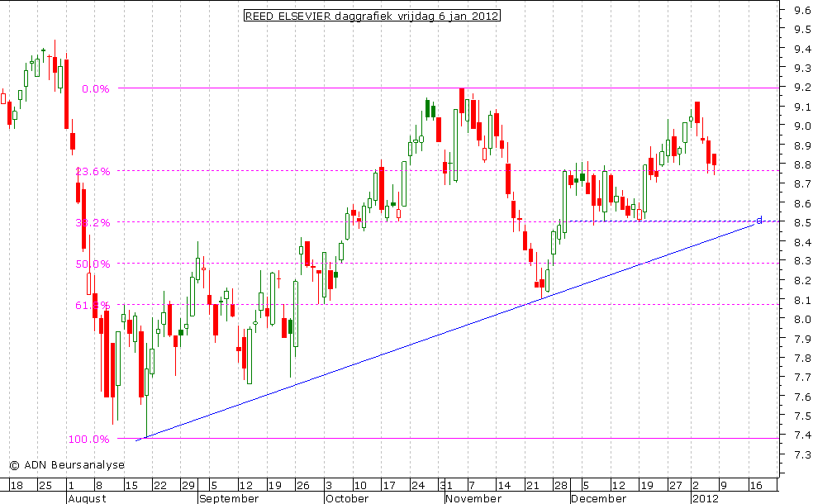Click the '27' date axis label
Image resolution: width=813 pixels, height=504 pixels.
tap(676, 486)
